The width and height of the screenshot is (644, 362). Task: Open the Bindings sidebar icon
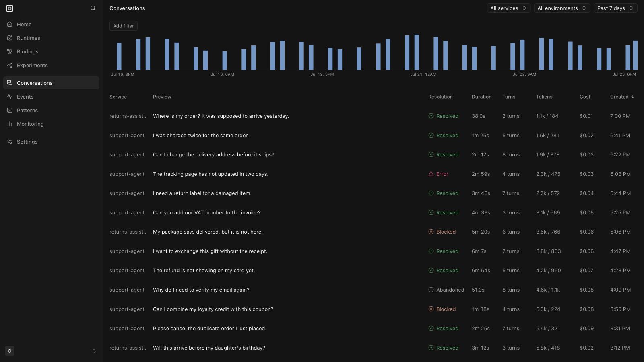(10, 51)
